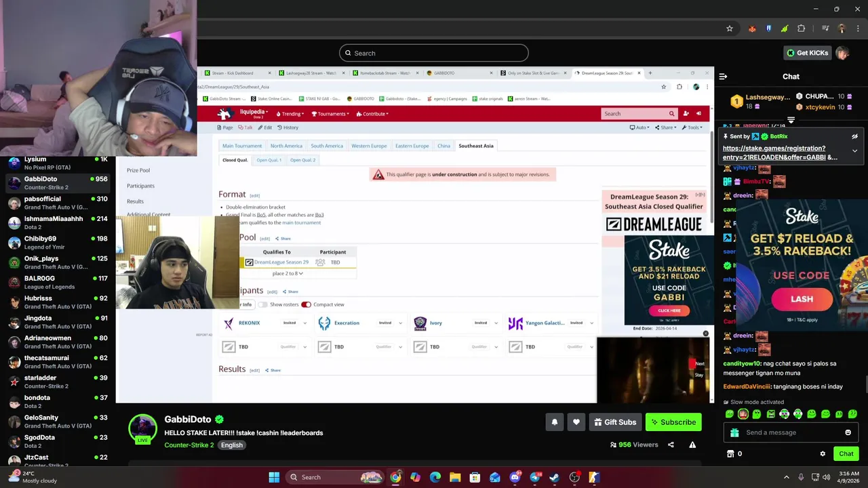Click the Gift Subs button

(x=615, y=422)
